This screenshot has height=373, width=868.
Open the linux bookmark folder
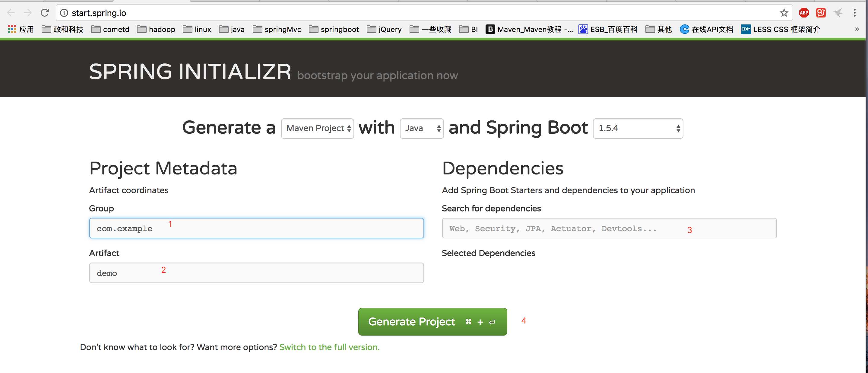point(197,29)
